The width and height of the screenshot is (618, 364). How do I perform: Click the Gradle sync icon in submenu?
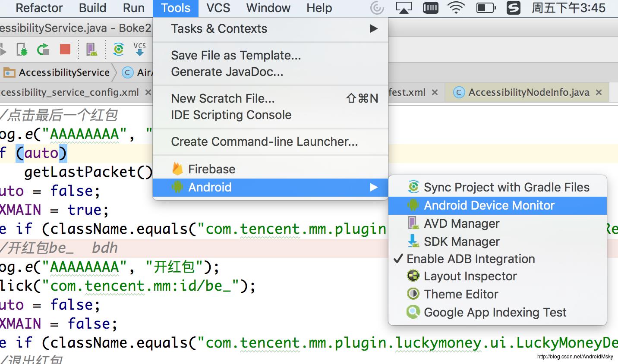pyautogui.click(x=413, y=187)
